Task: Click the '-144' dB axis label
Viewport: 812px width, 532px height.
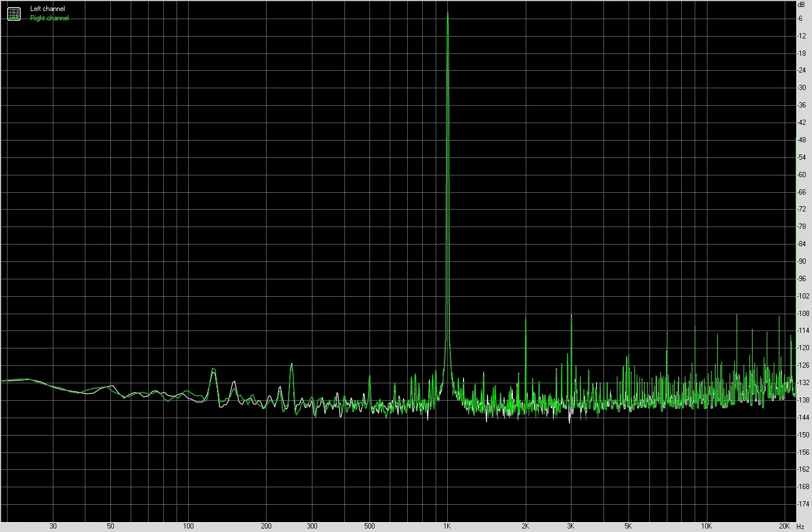Action: click(x=804, y=418)
